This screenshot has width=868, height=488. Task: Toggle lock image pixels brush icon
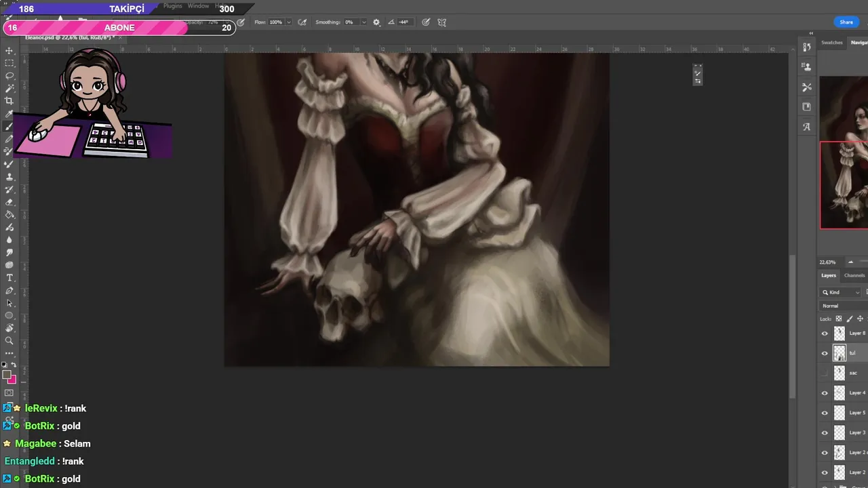[x=850, y=319]
